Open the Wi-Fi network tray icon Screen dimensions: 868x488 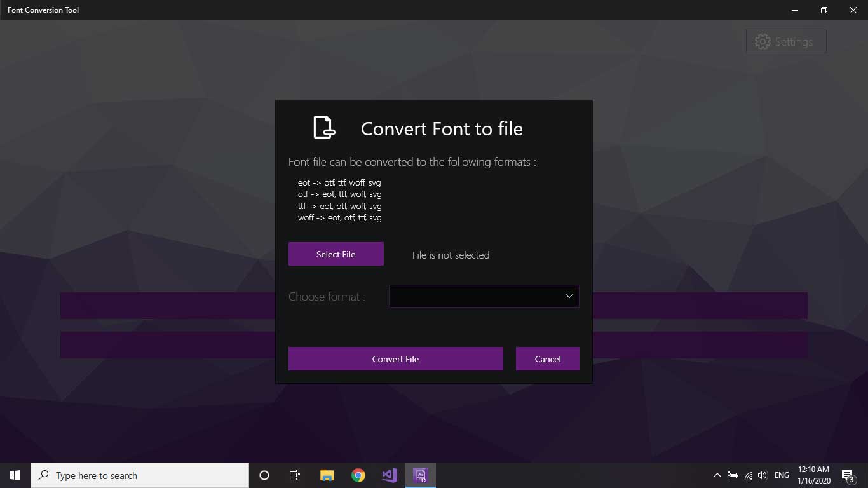coord(748,475)
